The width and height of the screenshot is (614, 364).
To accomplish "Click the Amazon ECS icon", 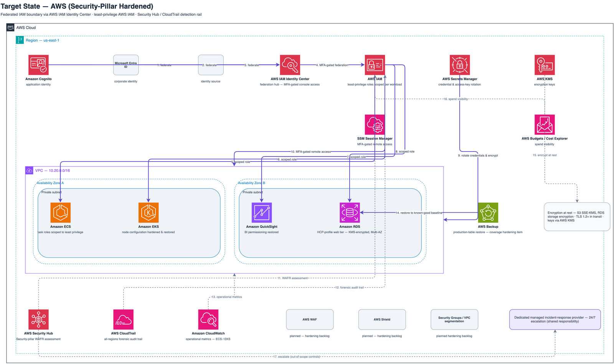I will 61,212.
